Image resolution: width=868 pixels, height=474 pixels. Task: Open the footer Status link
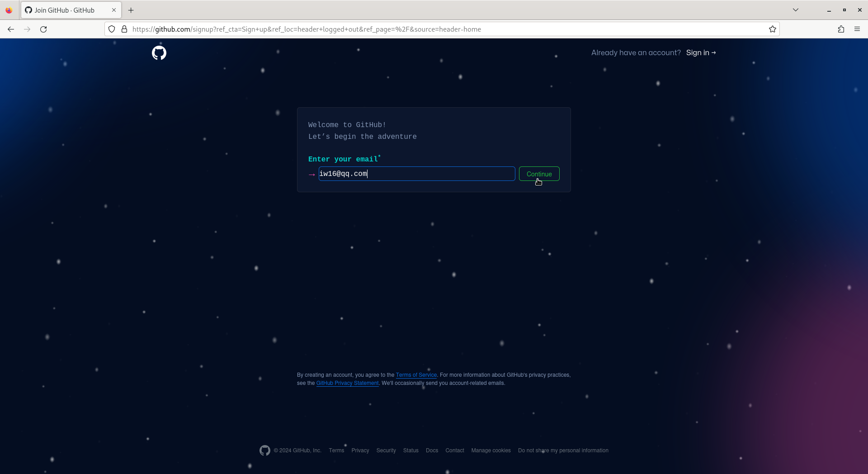[x=411, y=450]
